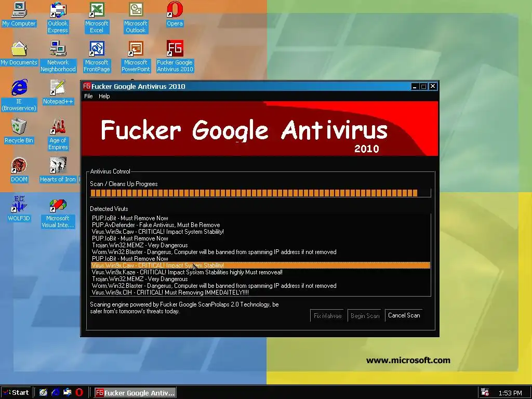
Task: Click system tray icon near clock
Action: (x=485, y=393)
